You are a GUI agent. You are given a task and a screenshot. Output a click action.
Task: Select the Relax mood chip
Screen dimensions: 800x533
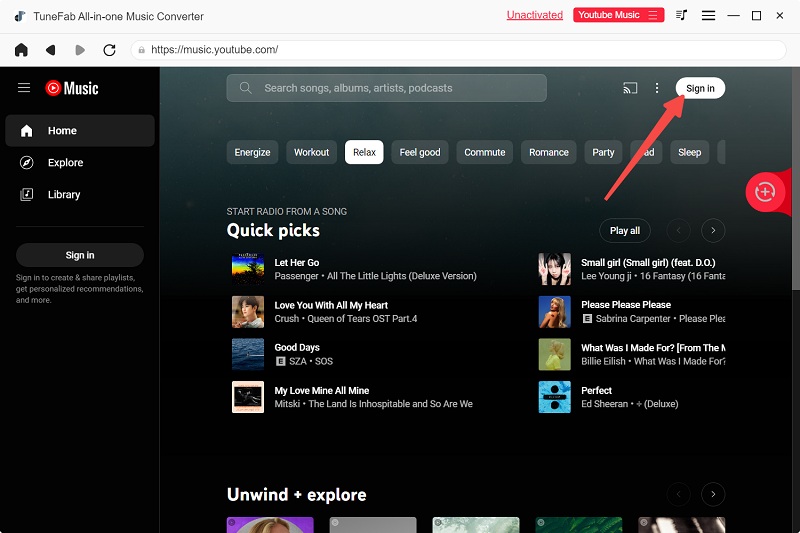[364, 152]
